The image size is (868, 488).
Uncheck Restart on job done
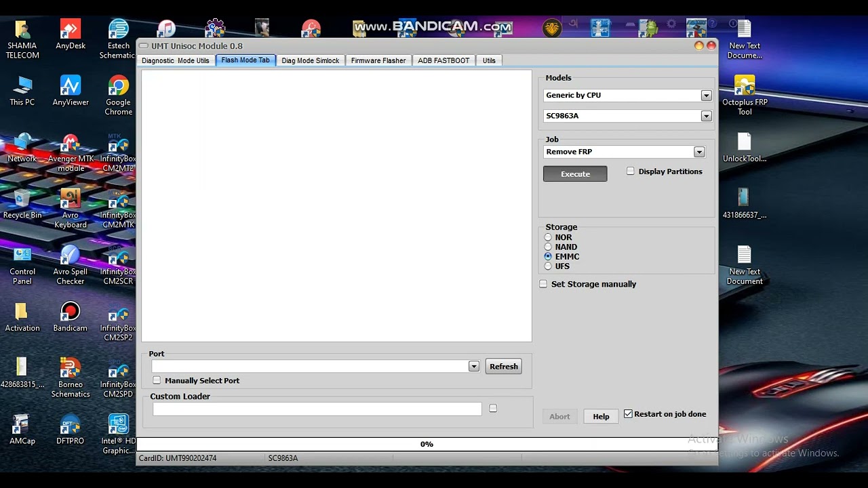point(628,414)
